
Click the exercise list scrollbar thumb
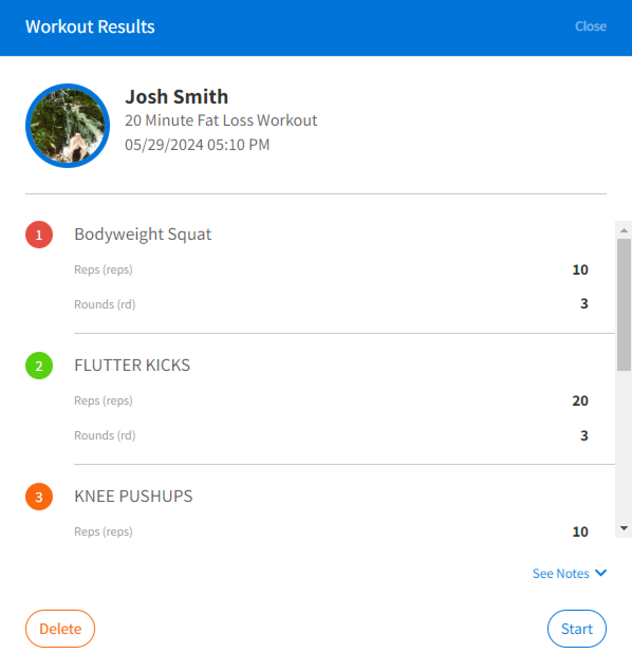[x=624, y=304]
